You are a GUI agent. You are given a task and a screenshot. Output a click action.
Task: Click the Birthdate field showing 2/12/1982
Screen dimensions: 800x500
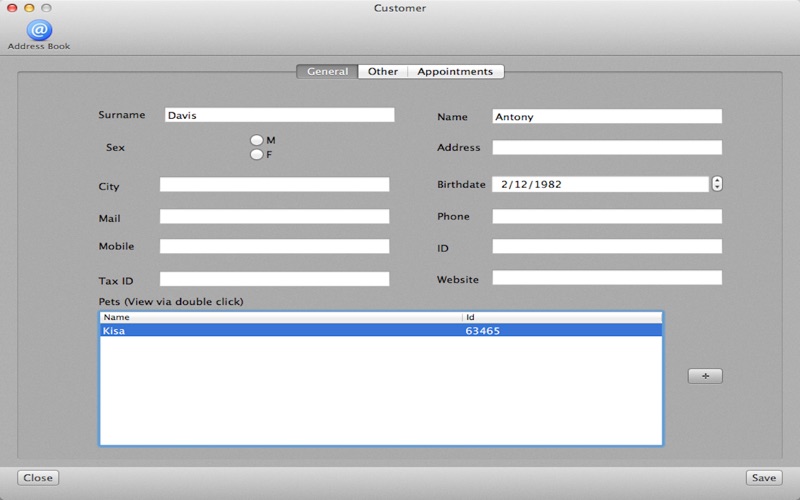pos(601,184)
